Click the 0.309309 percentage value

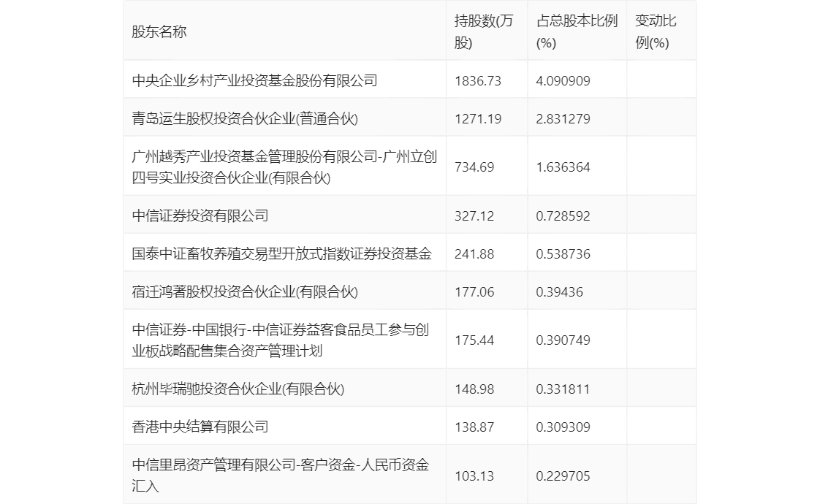click(x=563, y=427)
